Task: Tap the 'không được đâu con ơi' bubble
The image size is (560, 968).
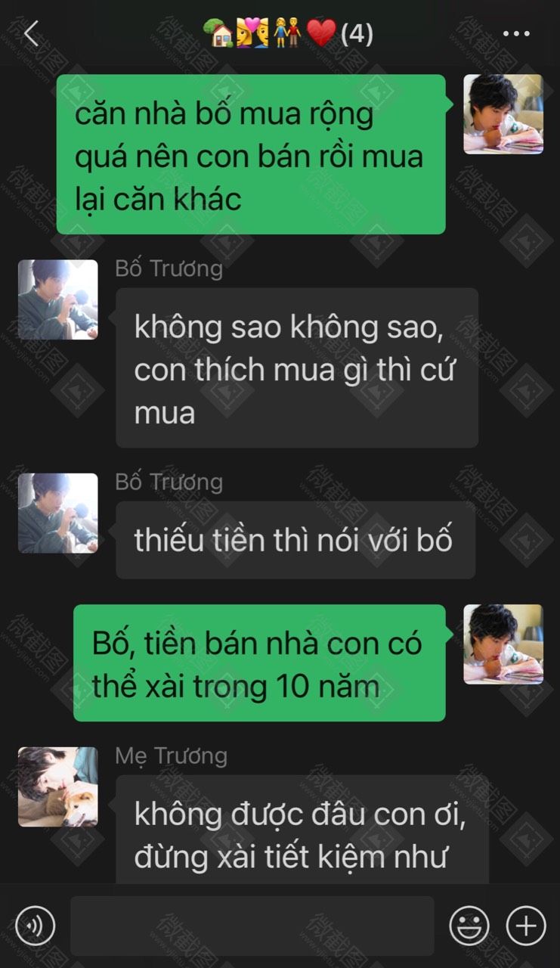Action: 302,829
